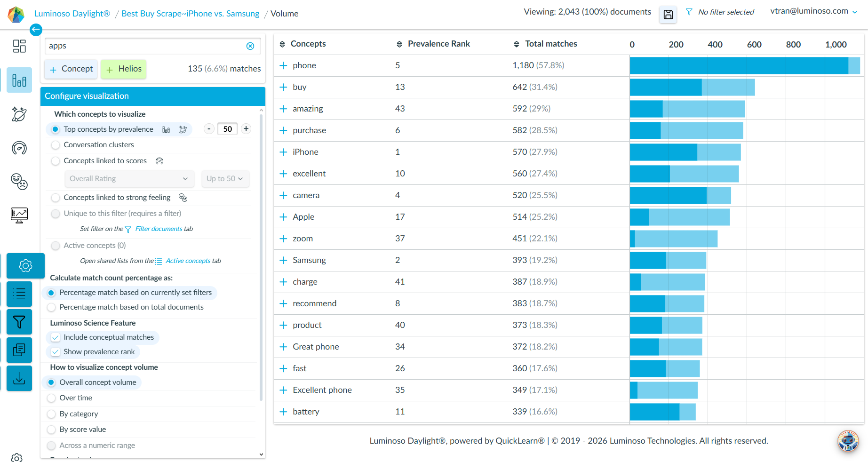
Task: Open the vtran@luminoso.com account menu
Action: pos(813,11)
